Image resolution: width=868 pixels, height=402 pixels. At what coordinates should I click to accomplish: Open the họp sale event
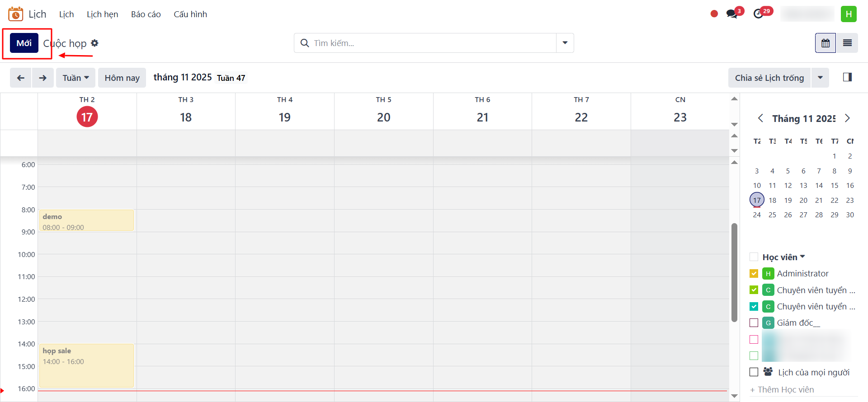point(86,365)
